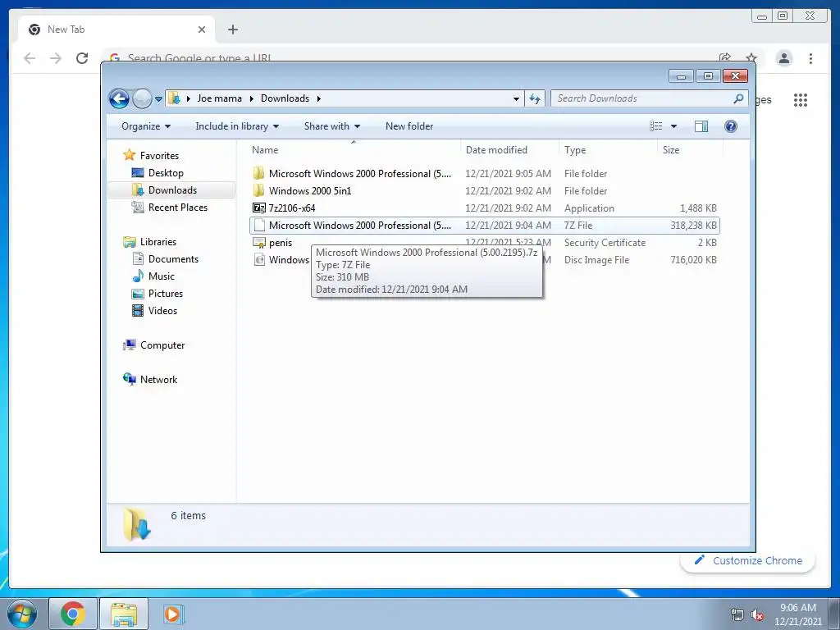Bookmark this tab star icon
The image size is (840, 630).
(x=751, y=57)
